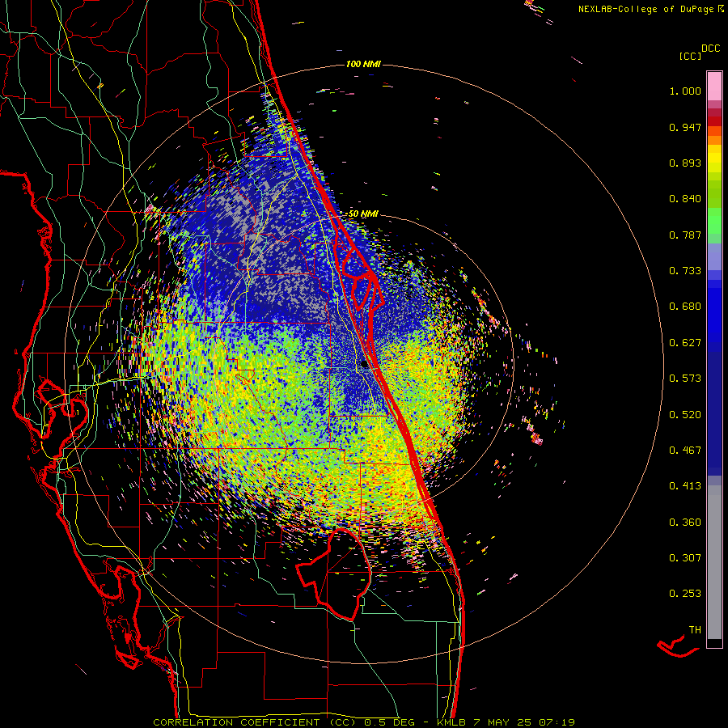This screenshot has height=728, width=728.
Task: Select the 0.627 scale value
Action: [685, 343]
